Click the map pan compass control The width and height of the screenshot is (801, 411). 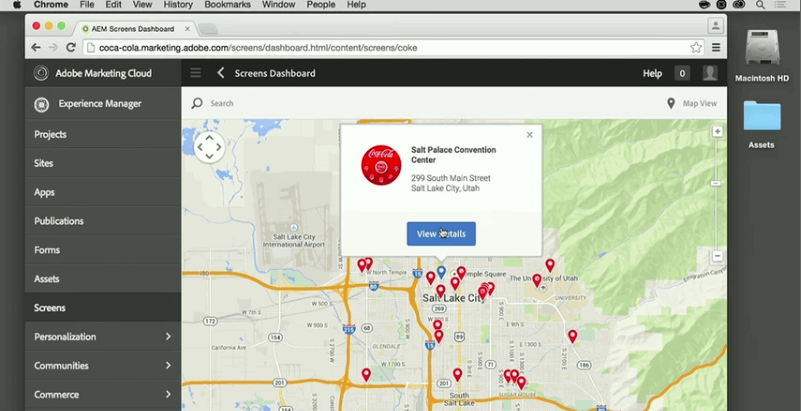[x=209, y=147]
